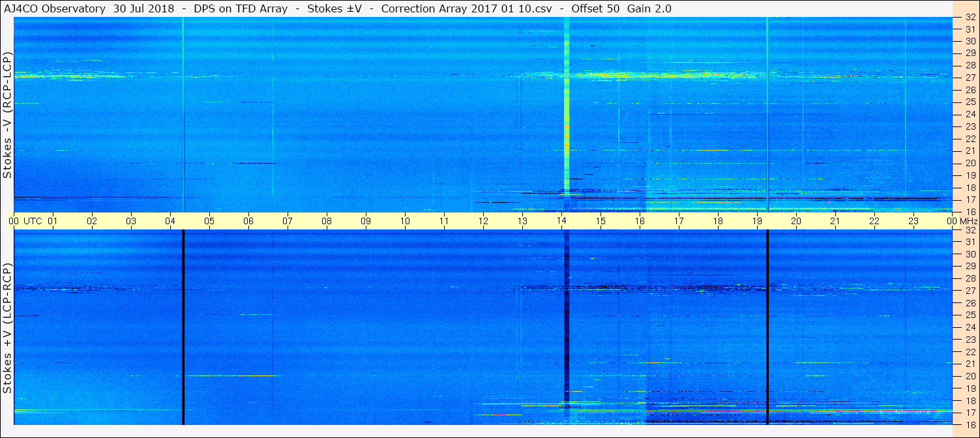The height and width of the screenshot is (438, 980).
Task: Click the 08 hour tick on time axis
Action: coord(327,221)
